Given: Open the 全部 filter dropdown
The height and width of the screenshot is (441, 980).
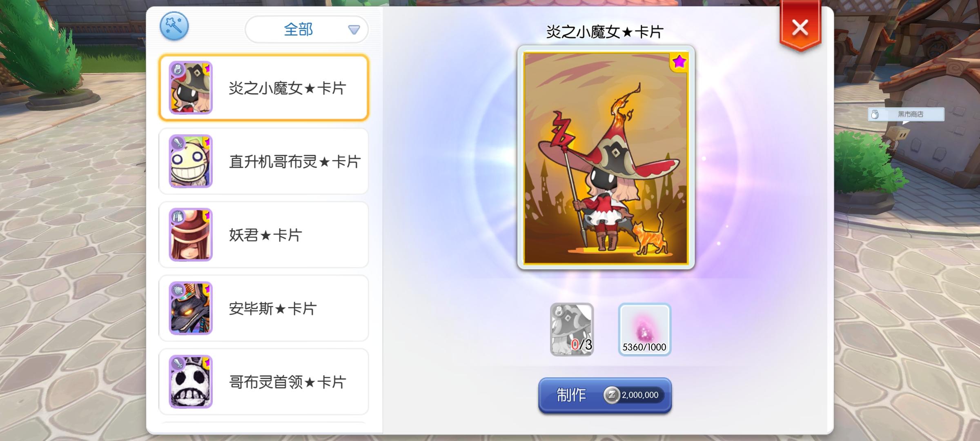Looking at the screenshot, I should [x=307, y=29].
